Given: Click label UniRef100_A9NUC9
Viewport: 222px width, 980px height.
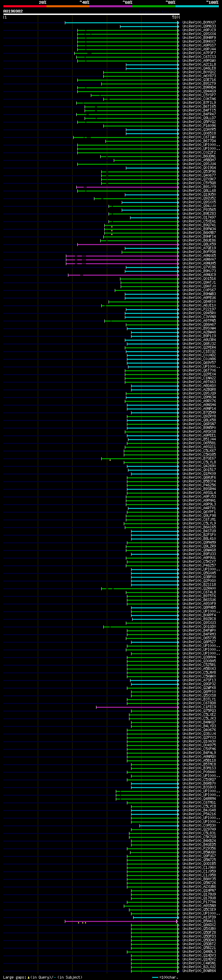Looking at the screenshot, I should point(199,275).
